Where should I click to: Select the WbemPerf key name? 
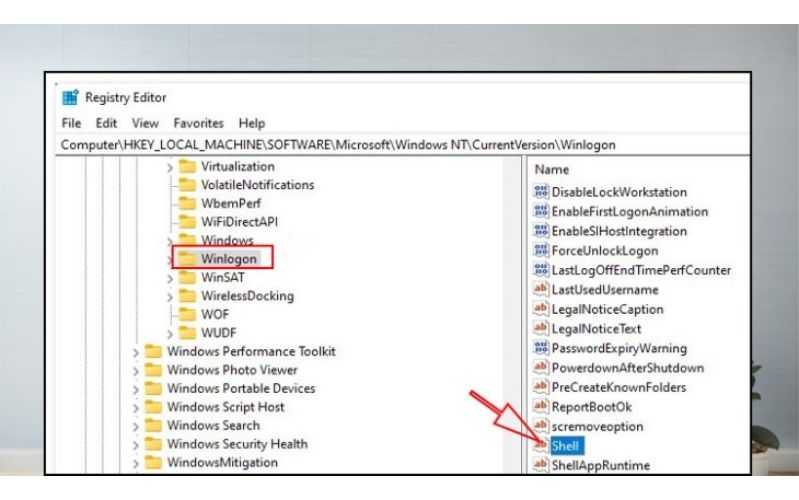(x=231, y=203)
